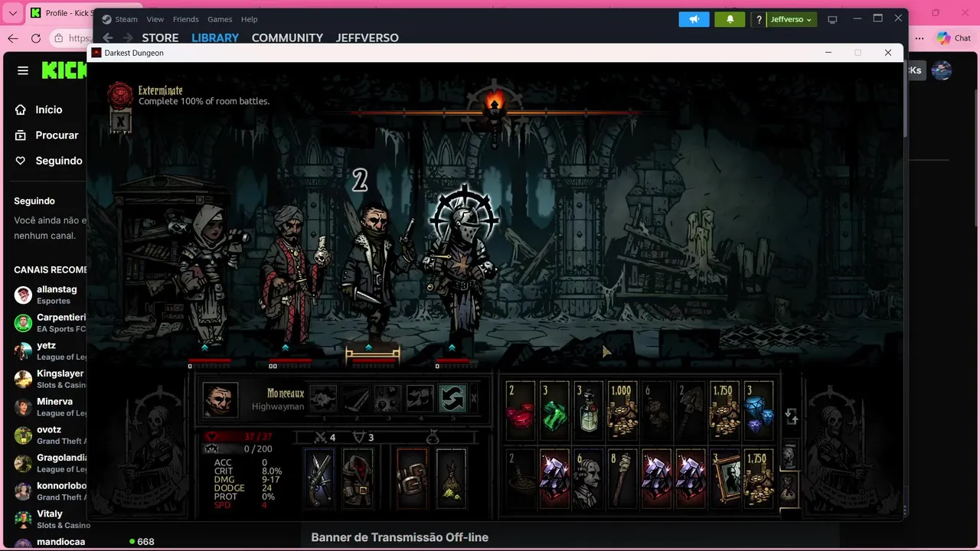Click the '0 / 200' stress value

(x=258, y=449)
